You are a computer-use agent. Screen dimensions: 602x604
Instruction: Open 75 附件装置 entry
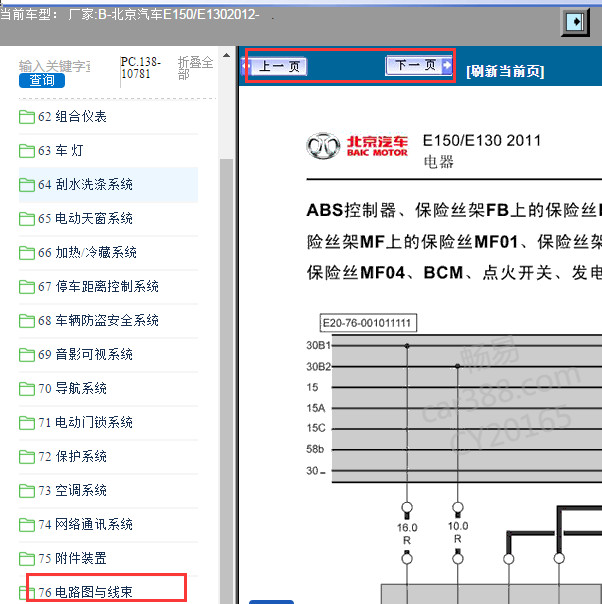click(x=72, y=558)
